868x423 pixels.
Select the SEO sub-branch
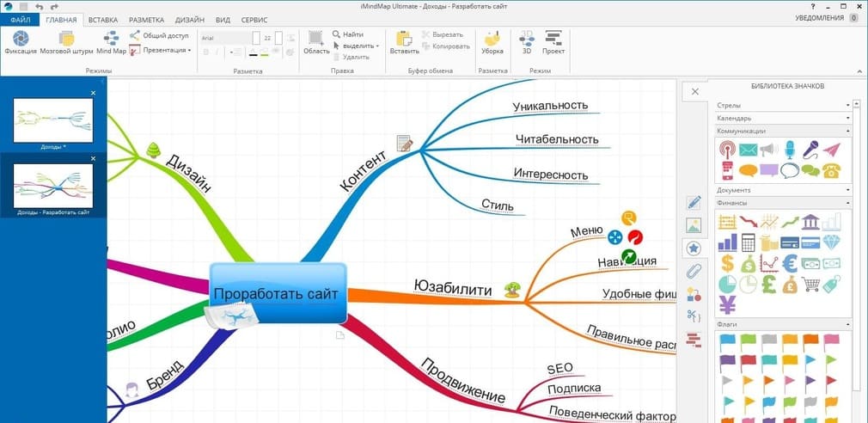(x=559, y=369)
